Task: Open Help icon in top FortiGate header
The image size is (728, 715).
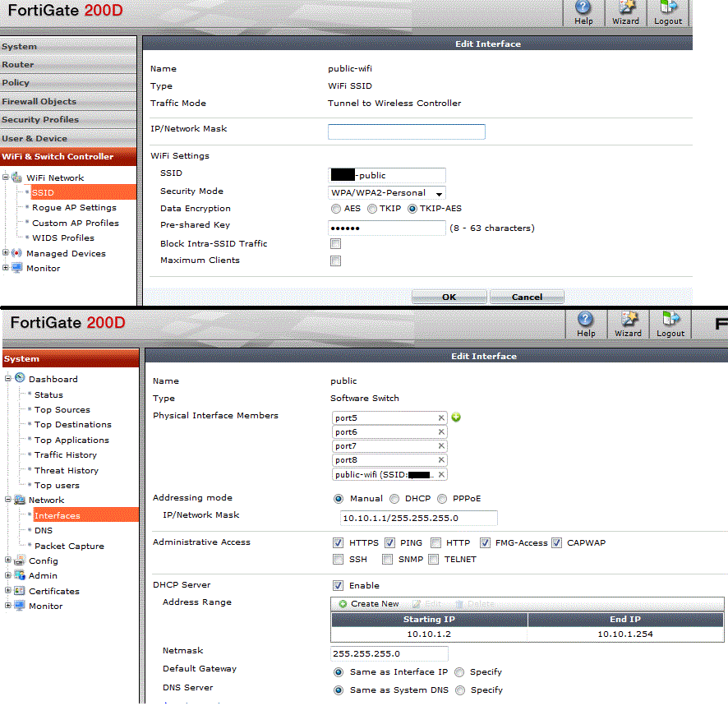Action: [583, 8]
